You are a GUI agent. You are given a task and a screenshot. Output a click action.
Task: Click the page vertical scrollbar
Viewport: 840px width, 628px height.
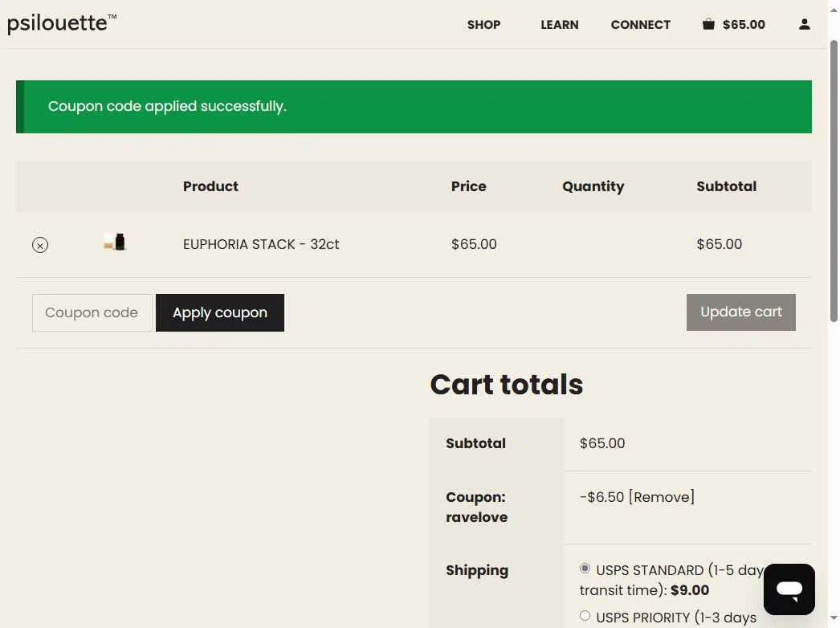834,181
